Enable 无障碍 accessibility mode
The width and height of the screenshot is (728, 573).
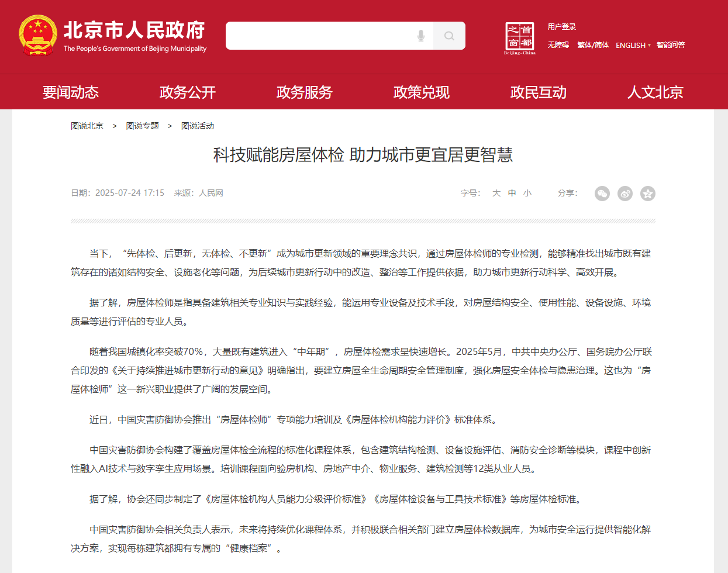pos(560,45)
